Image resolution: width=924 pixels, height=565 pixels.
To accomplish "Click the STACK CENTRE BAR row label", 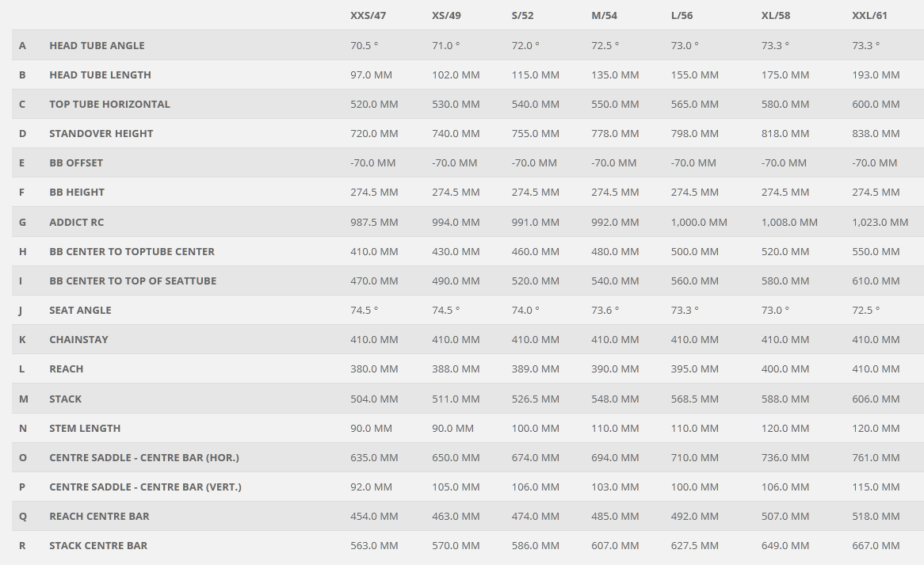I will tap(98, 545).
